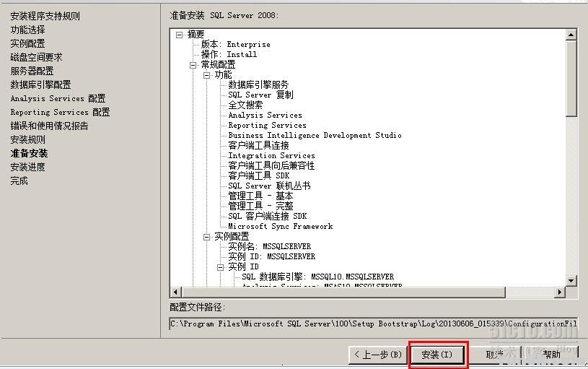Select Reporting Services feature tree row
Image resolution: width=588 pixels, height=369 pixels.
coord(268,126)
